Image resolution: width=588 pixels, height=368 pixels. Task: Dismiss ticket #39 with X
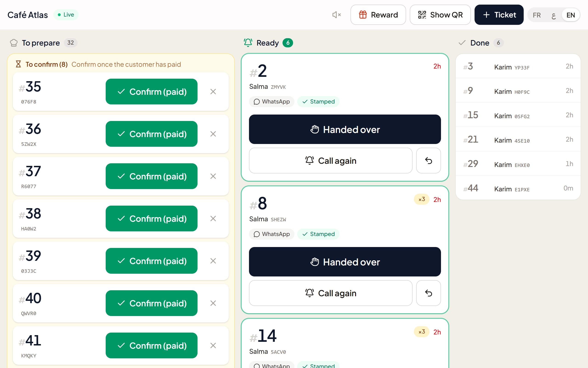click(213, 261)
